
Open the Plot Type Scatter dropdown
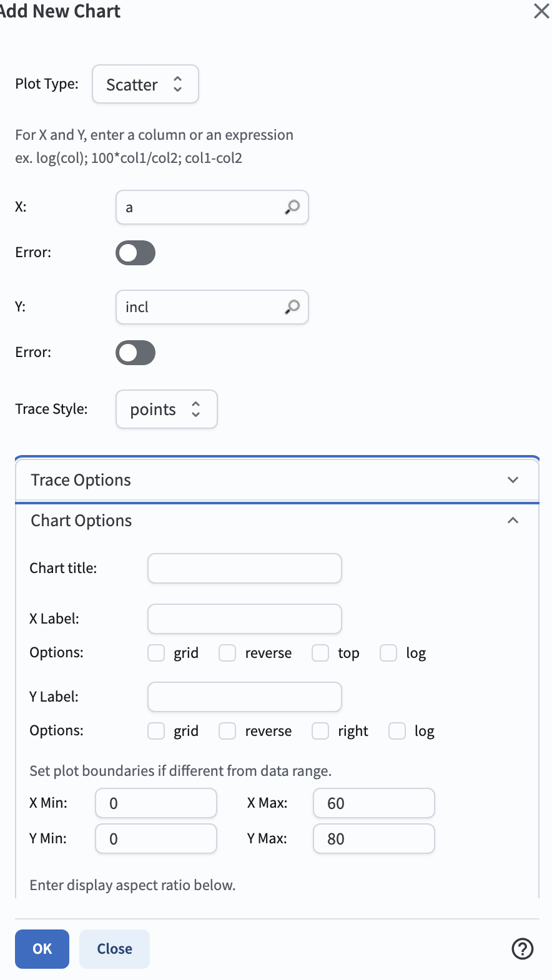[x=145, y=84]
